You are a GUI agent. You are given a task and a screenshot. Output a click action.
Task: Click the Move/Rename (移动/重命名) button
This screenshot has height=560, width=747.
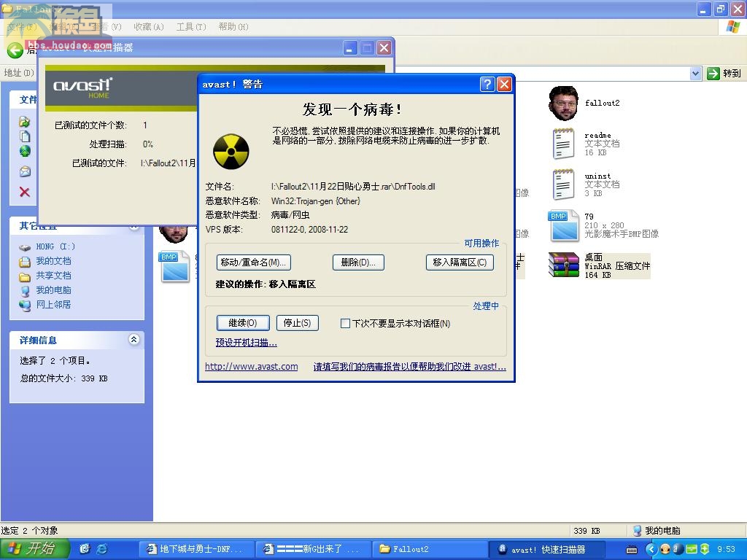[253, 262]
